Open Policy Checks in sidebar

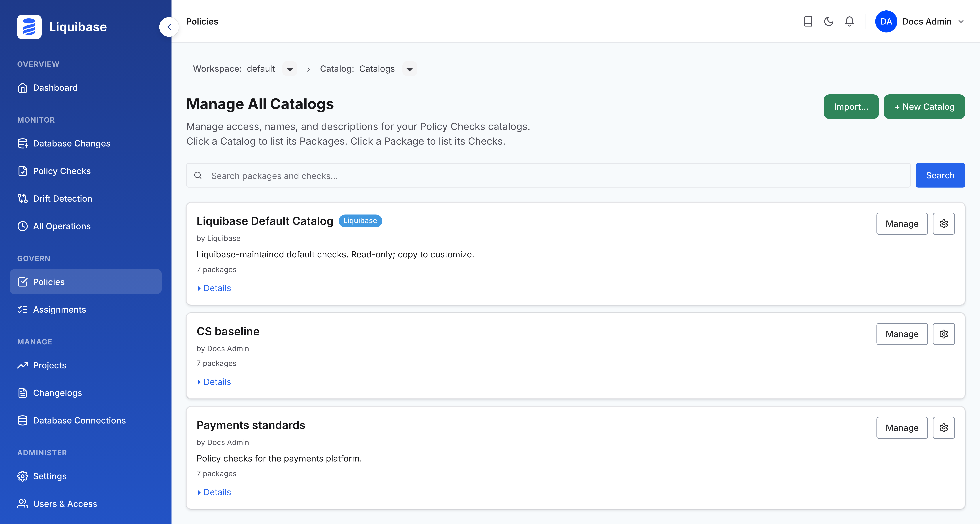click(86, 171)
